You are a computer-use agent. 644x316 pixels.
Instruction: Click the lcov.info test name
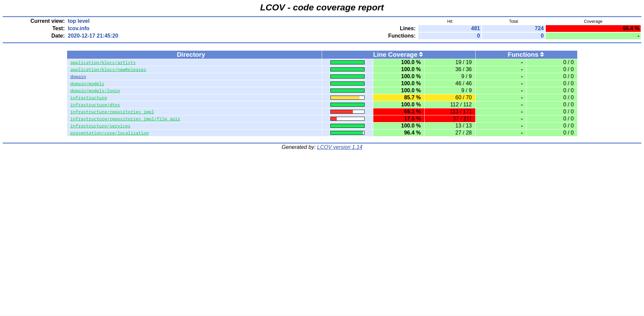(78, 29)
